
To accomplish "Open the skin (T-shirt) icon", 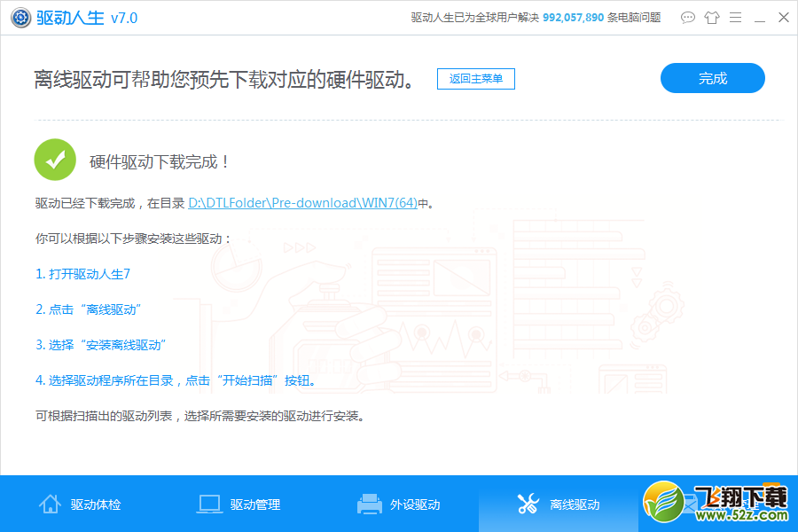I will [711, 18].
